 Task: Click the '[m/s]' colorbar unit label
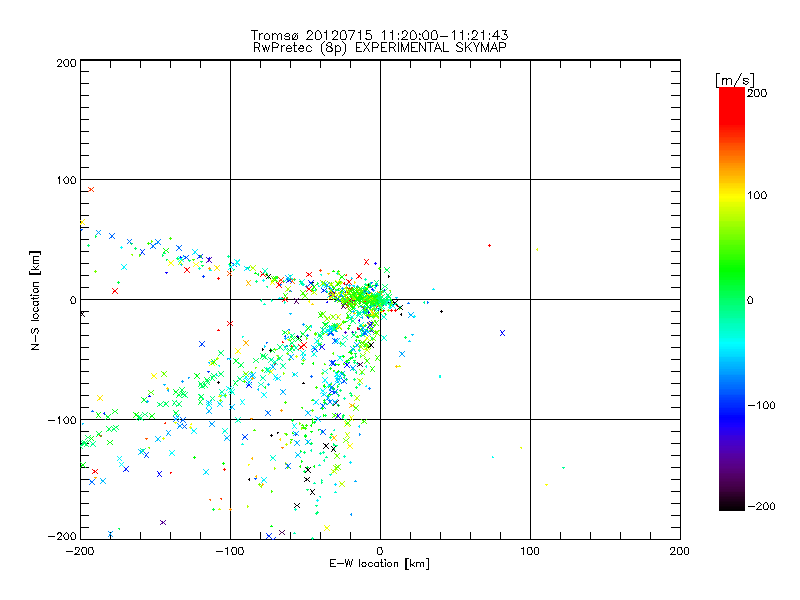(x=735, y=80)
